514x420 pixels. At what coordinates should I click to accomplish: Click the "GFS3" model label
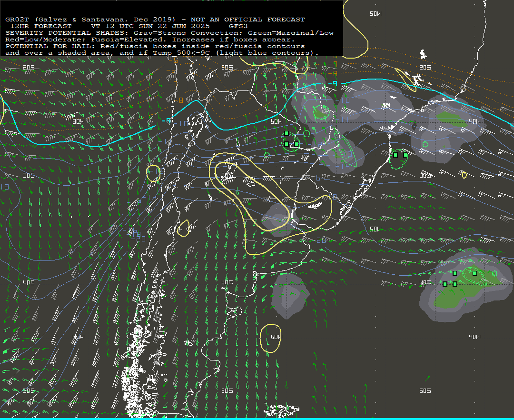click(x=238, y=26)
